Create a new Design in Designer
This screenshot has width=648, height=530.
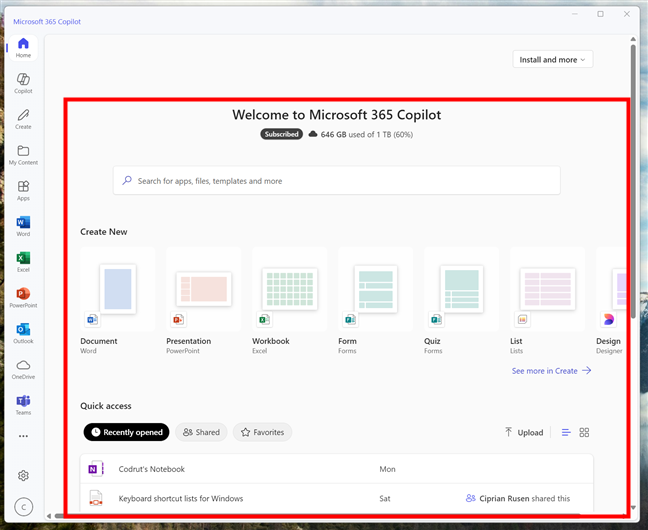611,301
